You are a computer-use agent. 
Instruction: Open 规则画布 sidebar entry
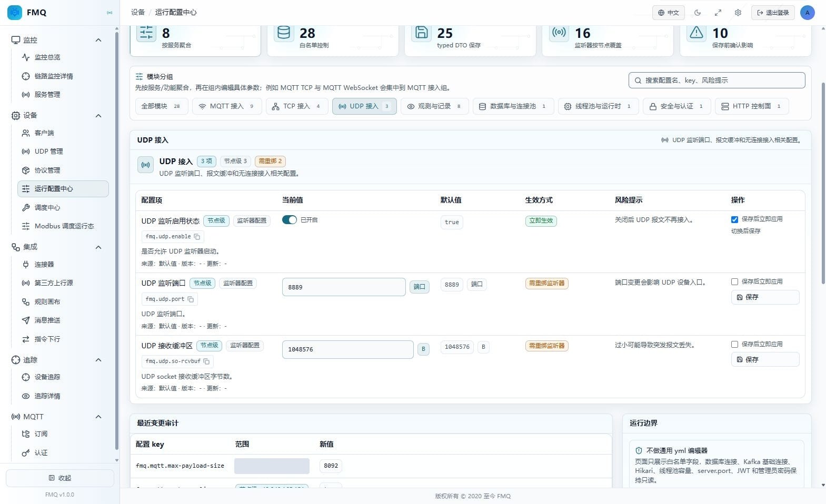(63, 302)
